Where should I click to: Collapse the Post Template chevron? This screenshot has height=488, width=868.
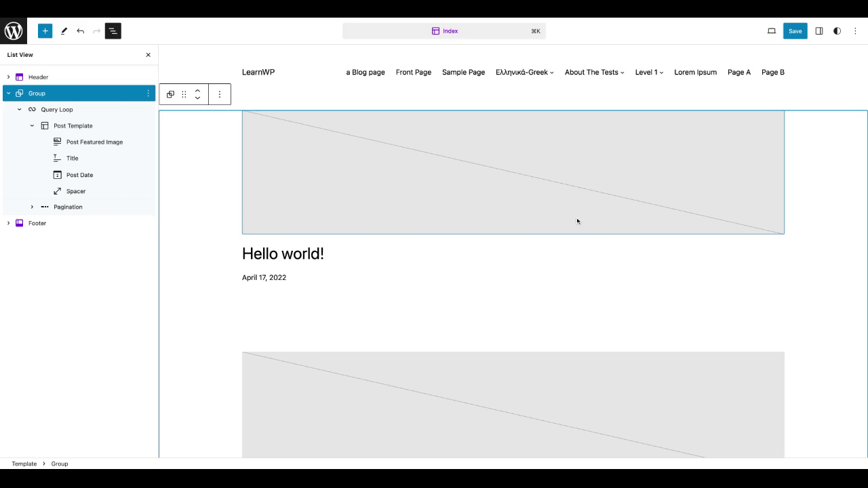click(x=32, y=125)
